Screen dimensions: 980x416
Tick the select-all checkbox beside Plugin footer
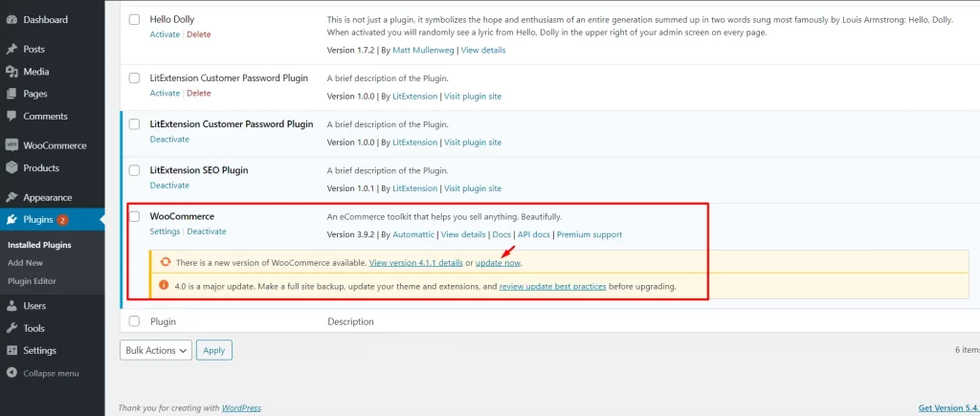(x=134, y=321)
